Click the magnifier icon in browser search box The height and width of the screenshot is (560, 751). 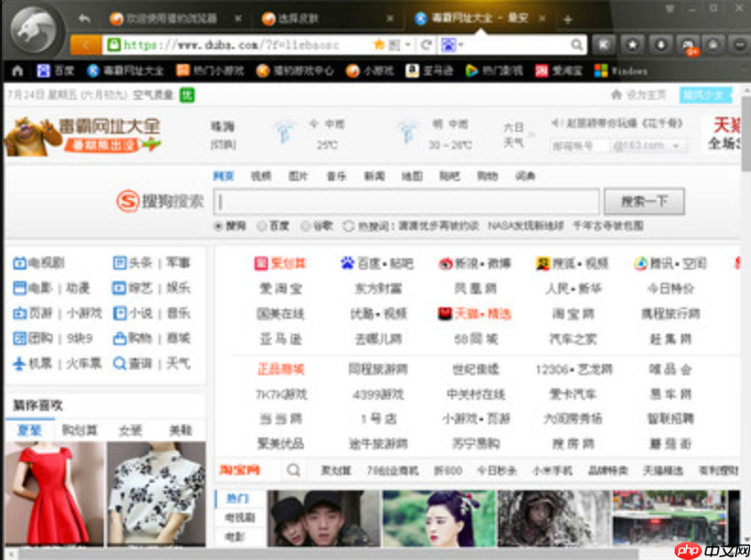coord(576,44)
